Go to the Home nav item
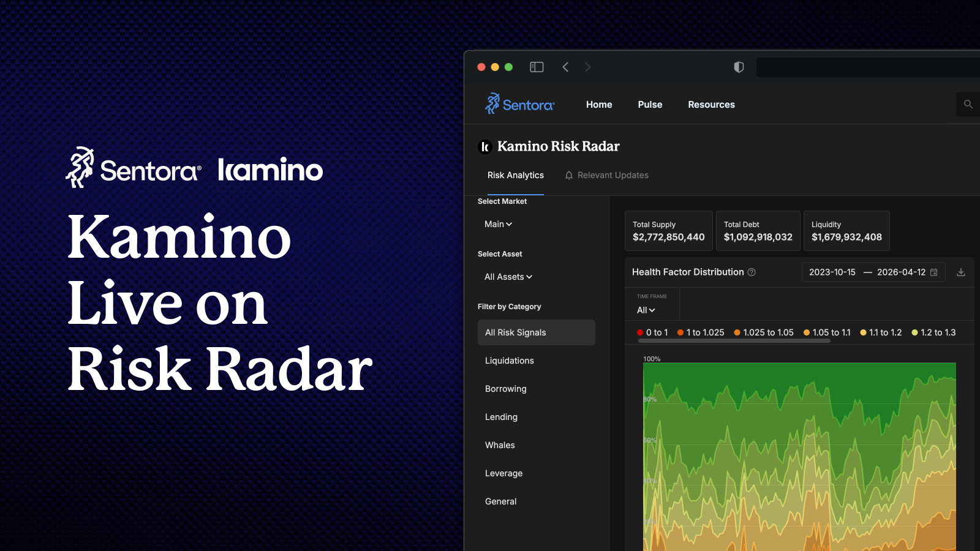Image resolution: width=980 pixels, height=551 pixels. (599, 105)
